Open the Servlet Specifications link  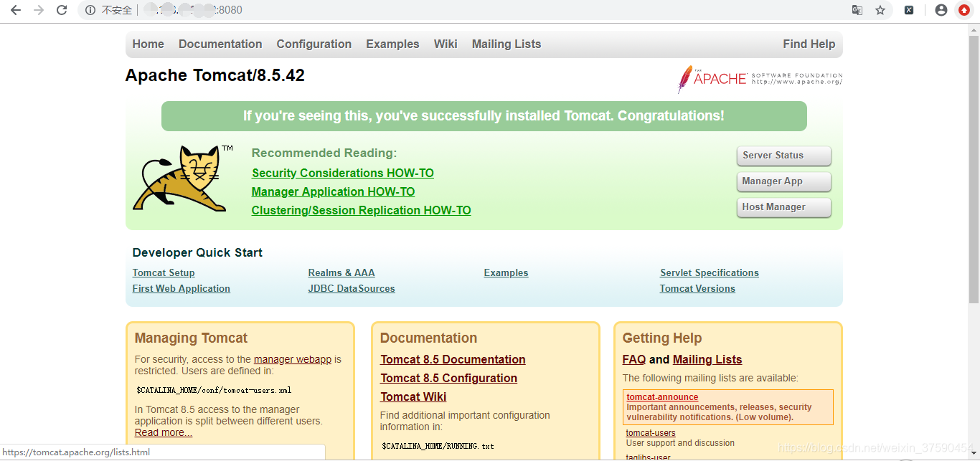(710, 272)
